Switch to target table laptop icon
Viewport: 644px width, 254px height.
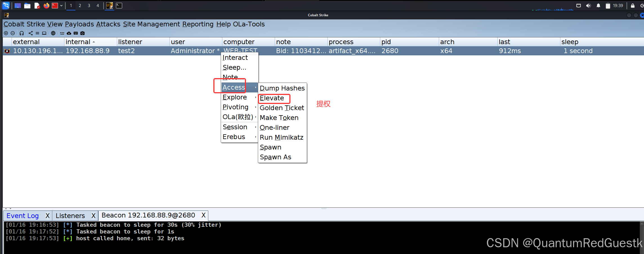pos(44,33)
